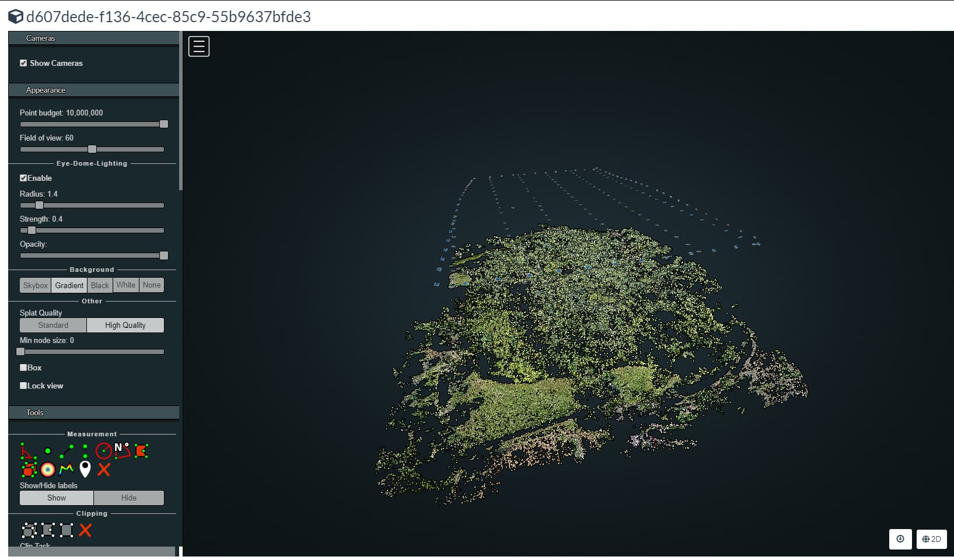Screen dimensions: 954x560
Task: Disable Eye-Dome-Lighting
Action: pos(23,178)
